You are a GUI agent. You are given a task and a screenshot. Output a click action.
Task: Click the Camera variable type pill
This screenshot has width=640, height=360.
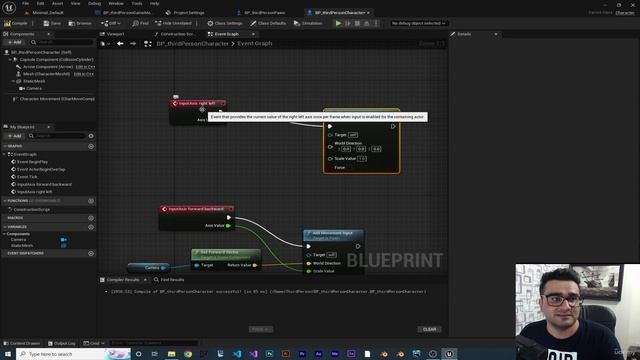pos(64,240)
